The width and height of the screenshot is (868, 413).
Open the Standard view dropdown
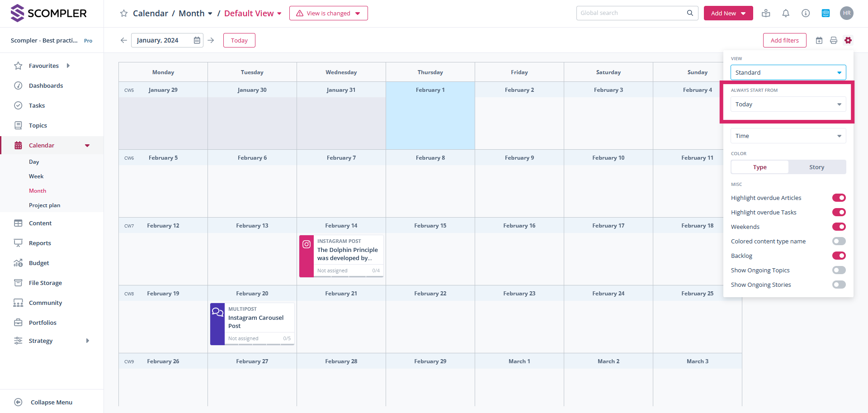click(x=788, y=72)
